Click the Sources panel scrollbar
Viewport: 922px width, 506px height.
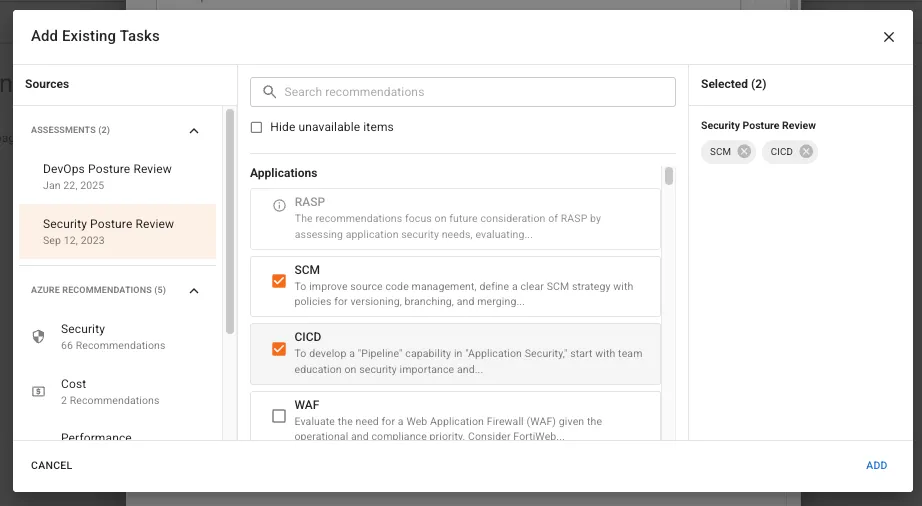pos(230,222)
